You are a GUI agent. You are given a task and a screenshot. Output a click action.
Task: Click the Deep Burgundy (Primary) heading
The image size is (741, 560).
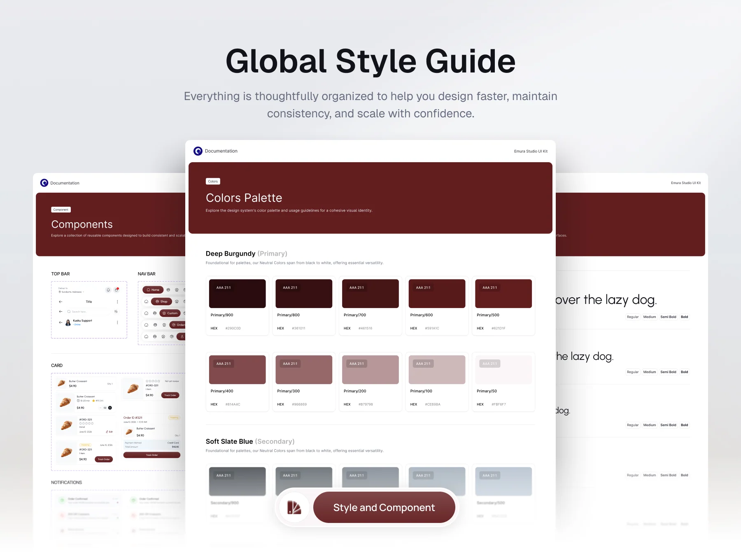(247, 254)
